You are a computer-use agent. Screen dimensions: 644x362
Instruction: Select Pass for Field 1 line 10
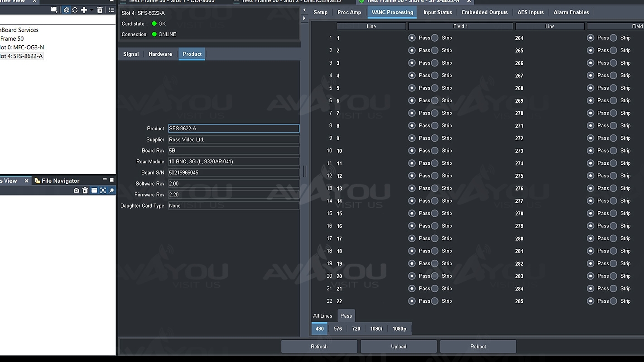coord(412,151)
